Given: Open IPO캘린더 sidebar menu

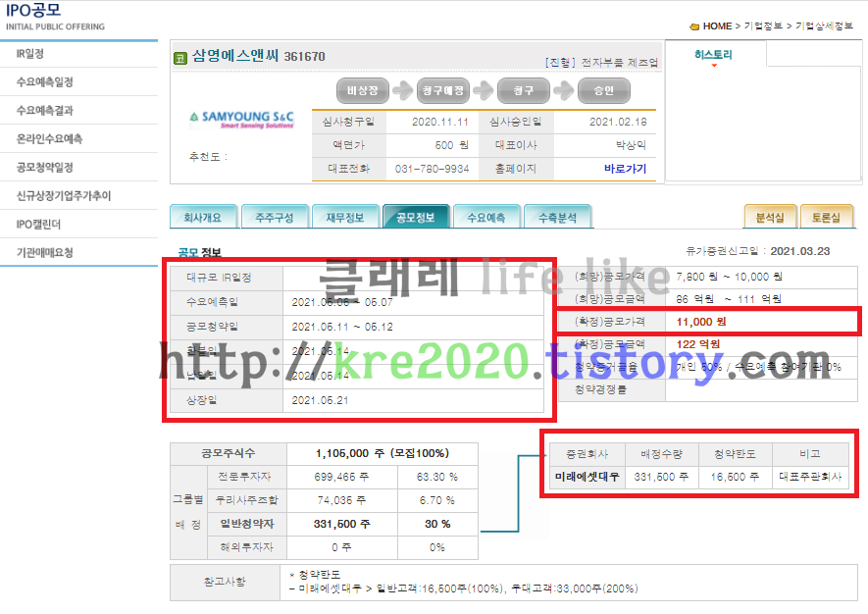Looking at the screenshot, I should (x=38, y=225).
